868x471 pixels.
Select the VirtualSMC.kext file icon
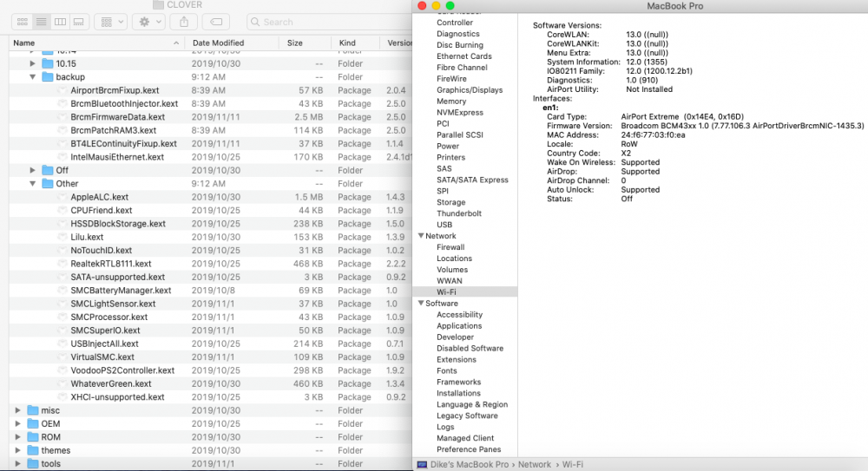62,357
